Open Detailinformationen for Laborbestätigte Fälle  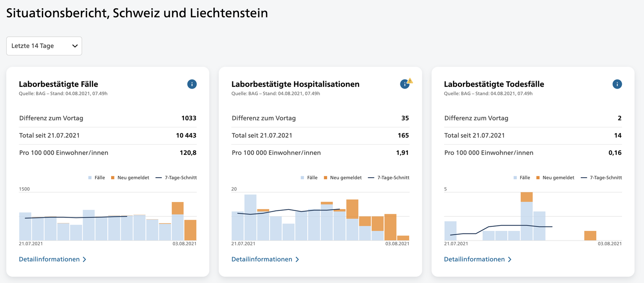coord(49,259)
